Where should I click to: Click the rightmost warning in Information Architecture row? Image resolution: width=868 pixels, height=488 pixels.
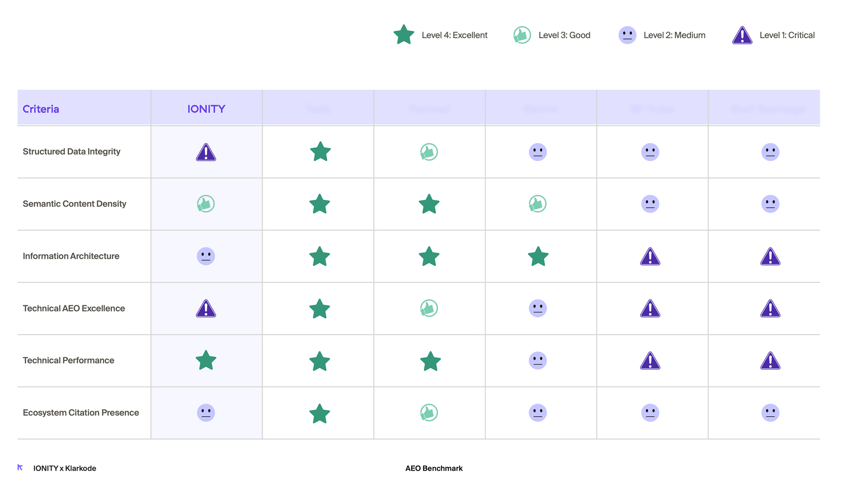pos(770,256)
